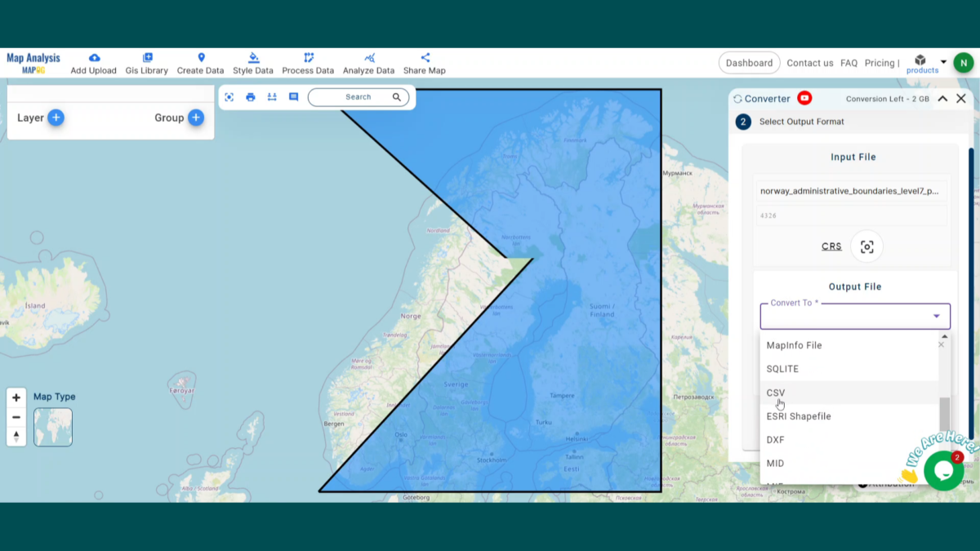Screen dimensions: 980x551
Task: Select the print map icon
Action: click(251, 97)
